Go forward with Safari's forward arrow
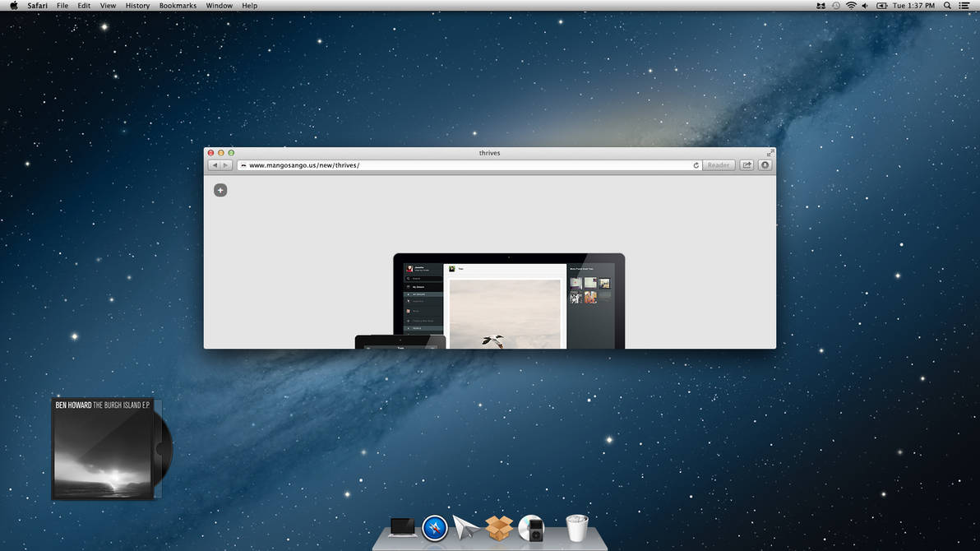This screenshot has height=551, width=980. pos(226,165)
